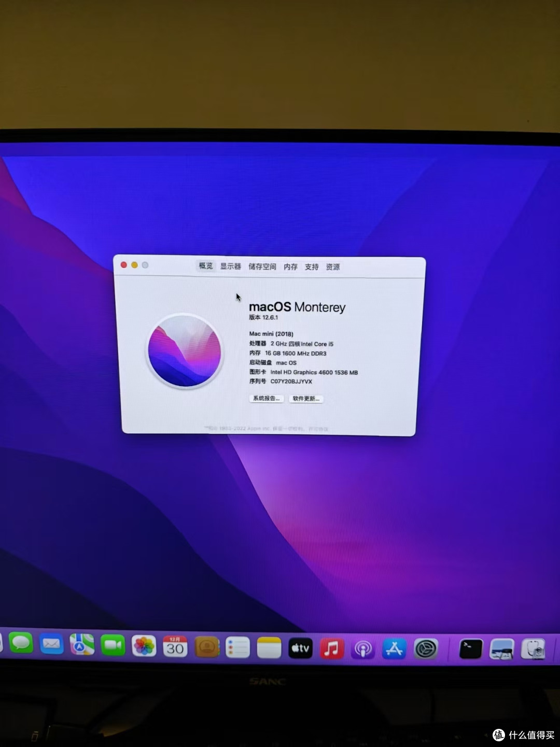
Task: Click the 16 GB 1600 MHz DDR3 text
Action: pyautogui.click(x=296, y=354)
